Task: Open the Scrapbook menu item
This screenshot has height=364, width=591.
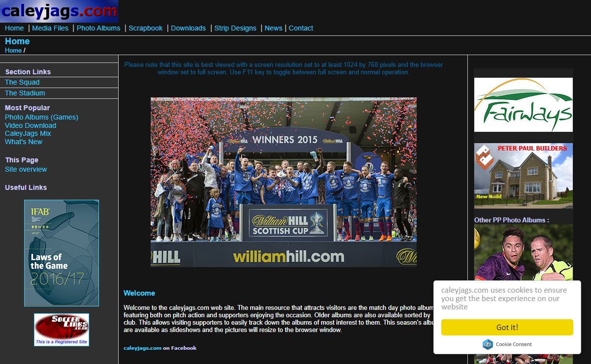Action: (x=145, y=28)
